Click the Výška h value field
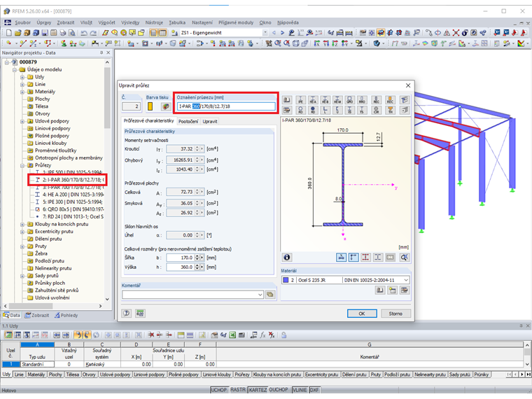532x399 pixels. pos(180,267)
